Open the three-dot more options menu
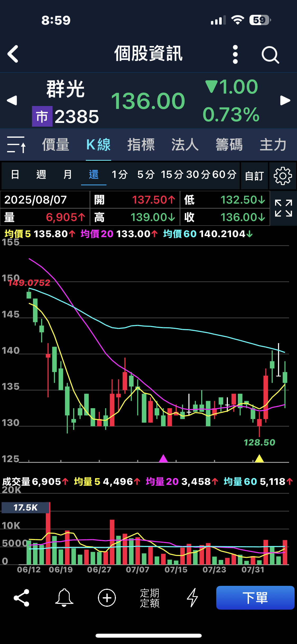 (235, 54)
